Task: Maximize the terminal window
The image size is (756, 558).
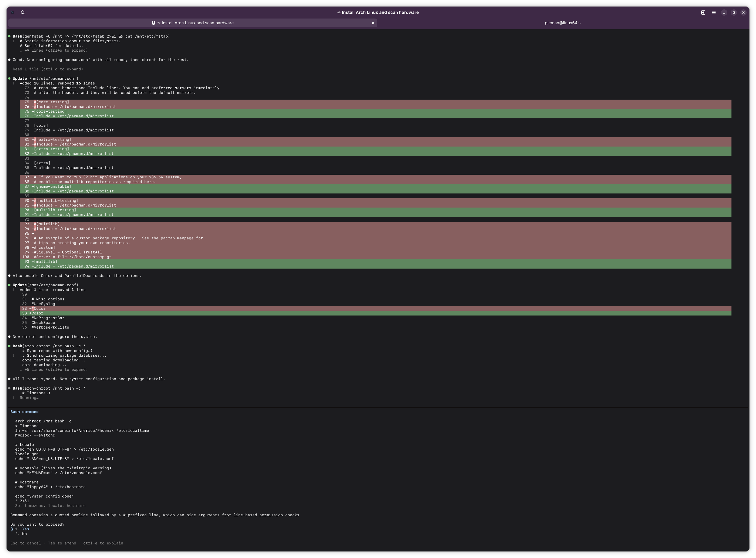Action: pyautogui.click(x=734, y=13)
